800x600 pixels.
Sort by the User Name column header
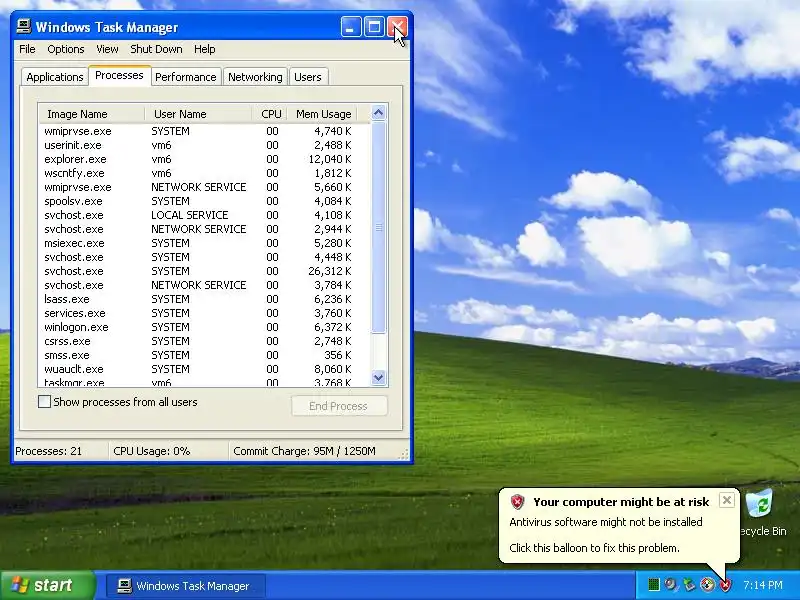198,114
